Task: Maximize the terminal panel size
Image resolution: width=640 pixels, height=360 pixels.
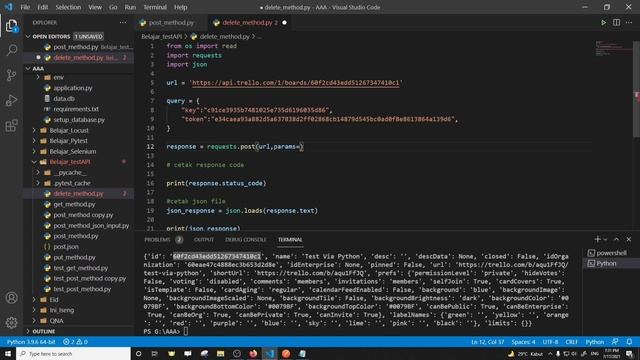Action: click(616, 239)
